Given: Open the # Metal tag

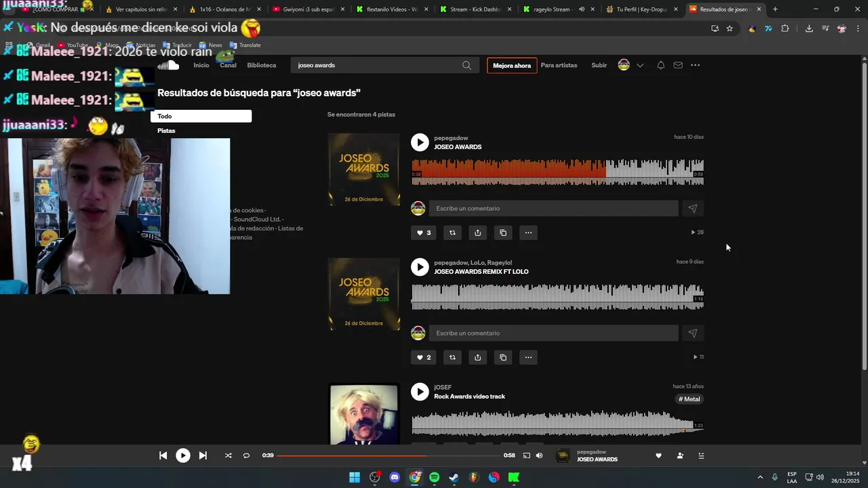Looking at the screenshot, I should (689, 399).
